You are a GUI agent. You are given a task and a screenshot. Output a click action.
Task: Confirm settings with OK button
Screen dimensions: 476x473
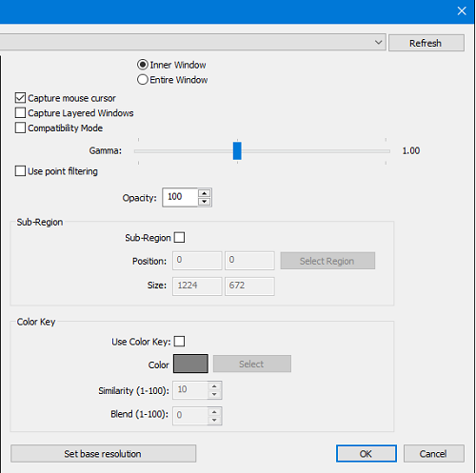click(x=367, y=454)
